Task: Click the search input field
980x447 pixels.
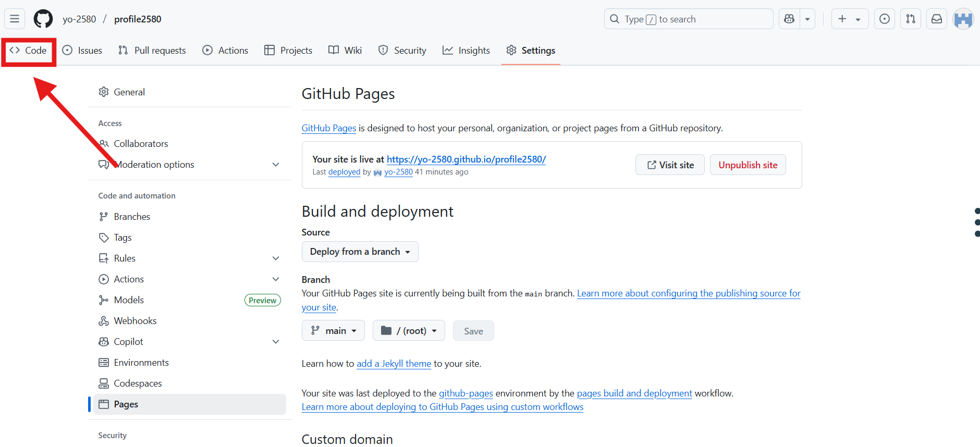Action: 689,19
